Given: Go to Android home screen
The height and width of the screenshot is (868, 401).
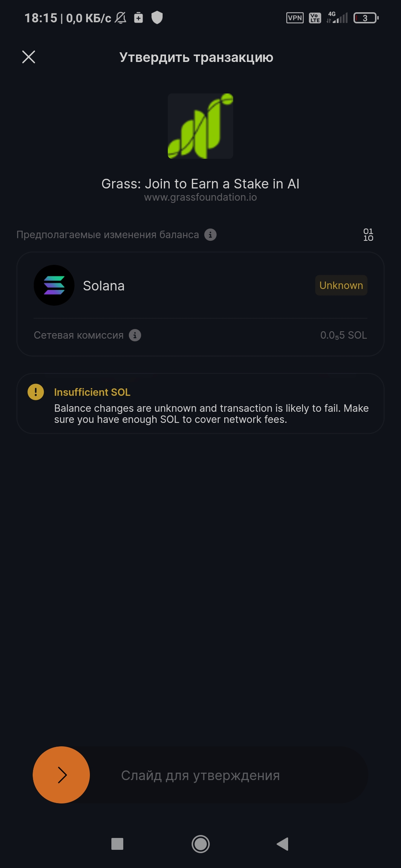Looking at the screenshot, I should 200,844.
